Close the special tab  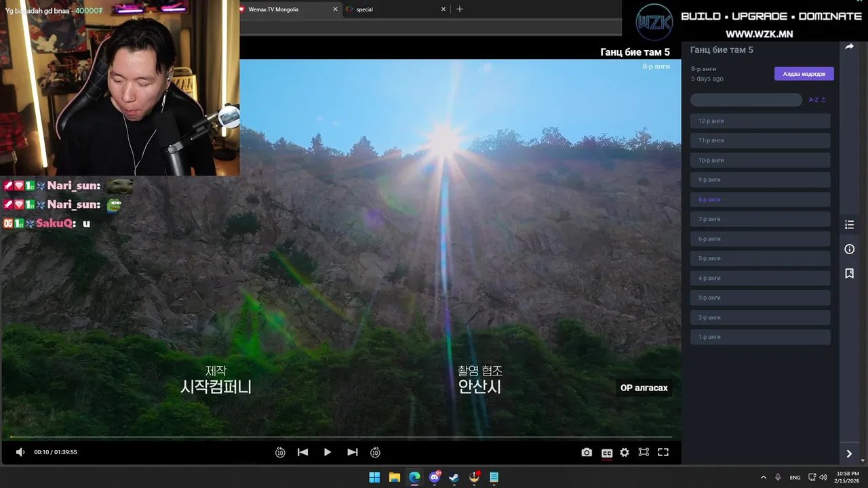[443, 9]
